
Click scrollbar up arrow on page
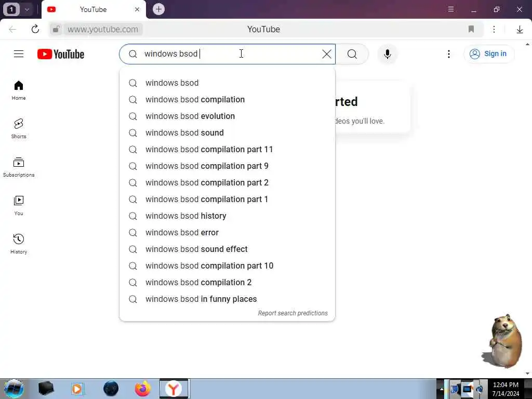[528, 44]
